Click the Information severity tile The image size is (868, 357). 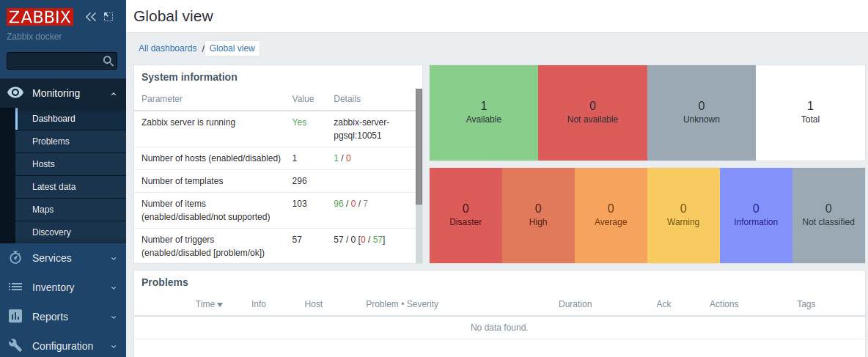[x=756, y=216]
